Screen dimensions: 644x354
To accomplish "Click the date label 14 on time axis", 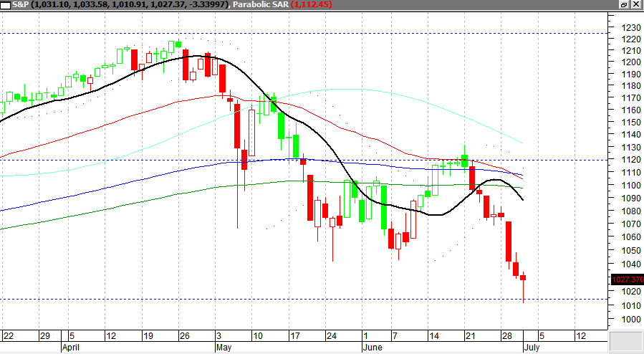I will click(x=433, y=336).
